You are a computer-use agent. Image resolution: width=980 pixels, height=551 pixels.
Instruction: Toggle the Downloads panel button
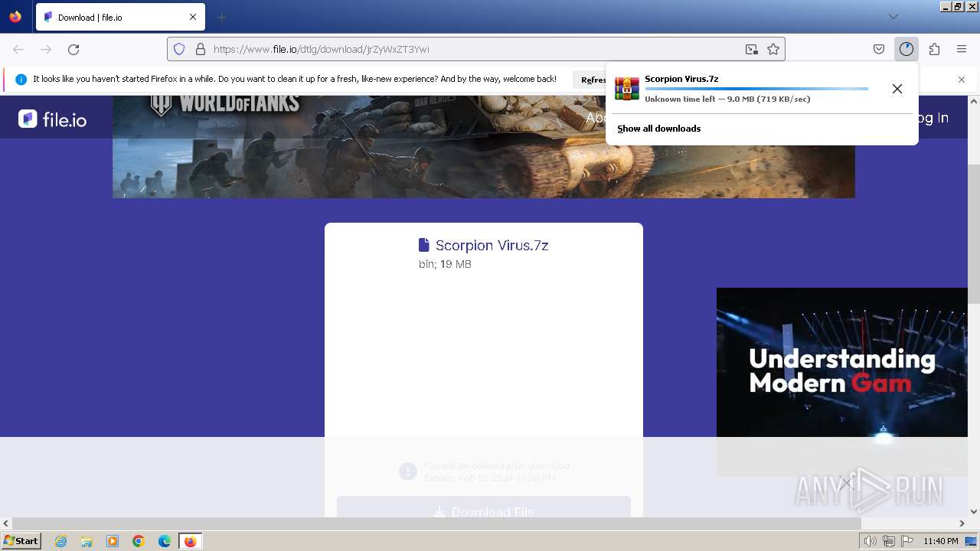pyautogui.click(x=906, y=49)
